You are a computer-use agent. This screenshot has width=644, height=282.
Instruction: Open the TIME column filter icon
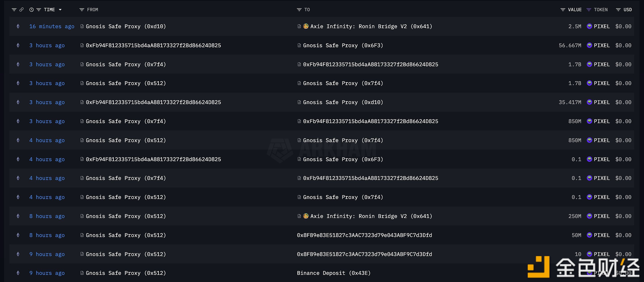pyautogui.click(x=39, y=10)
